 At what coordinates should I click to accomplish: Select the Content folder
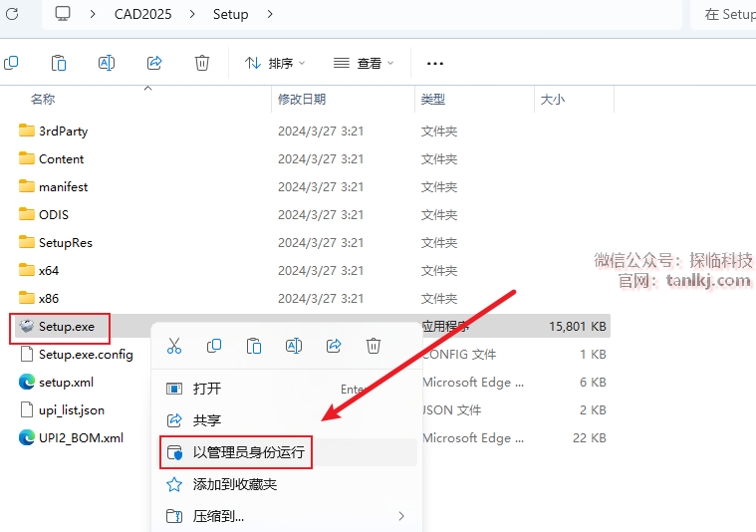51,159
